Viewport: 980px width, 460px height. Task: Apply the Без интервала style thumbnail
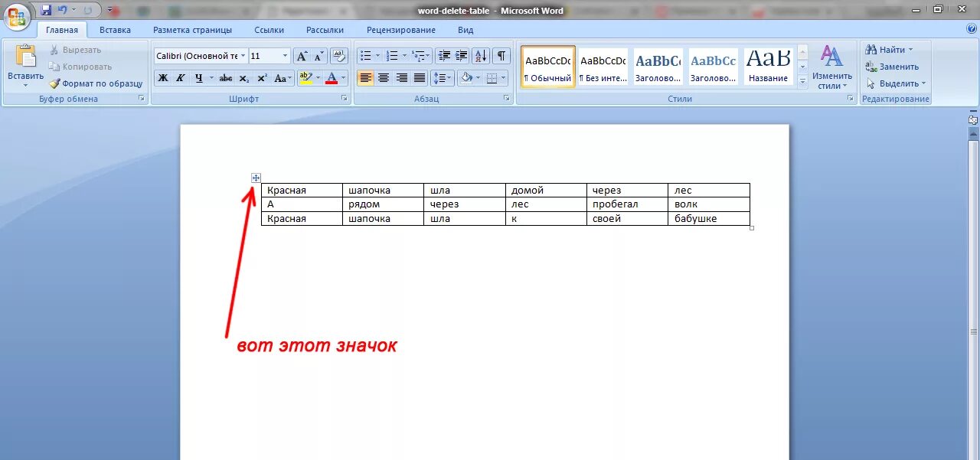click(603, 67)
